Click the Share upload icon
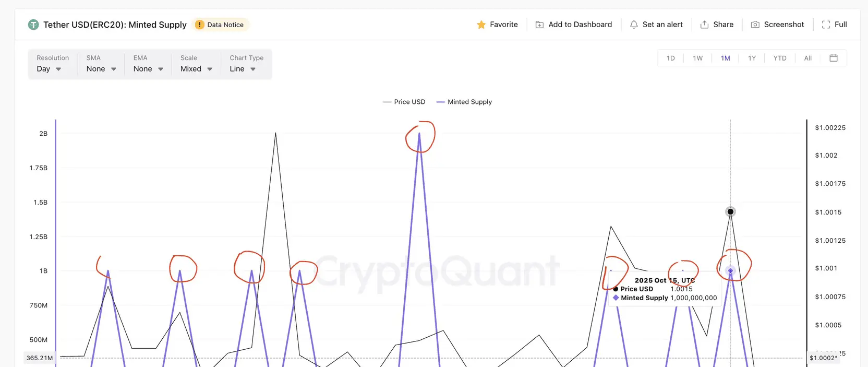868x367 pixels. point(704,25)
